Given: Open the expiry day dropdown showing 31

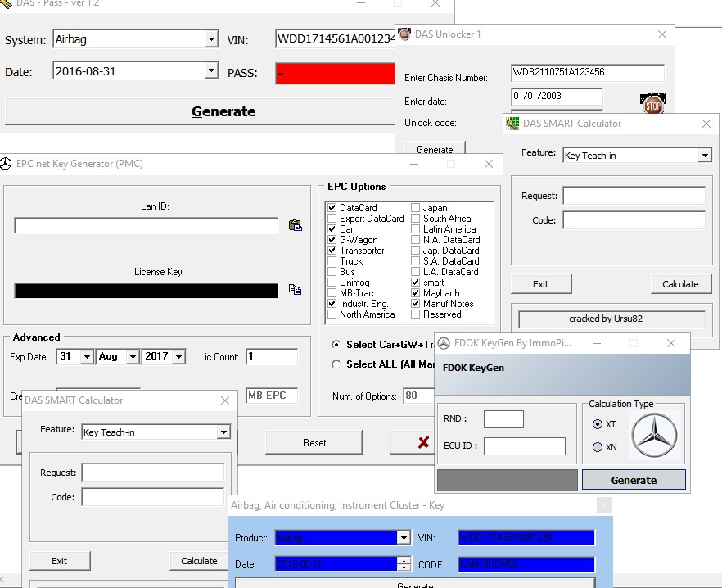Looking at the screenshot, I should pyautogui.click(x=87, y=357).
